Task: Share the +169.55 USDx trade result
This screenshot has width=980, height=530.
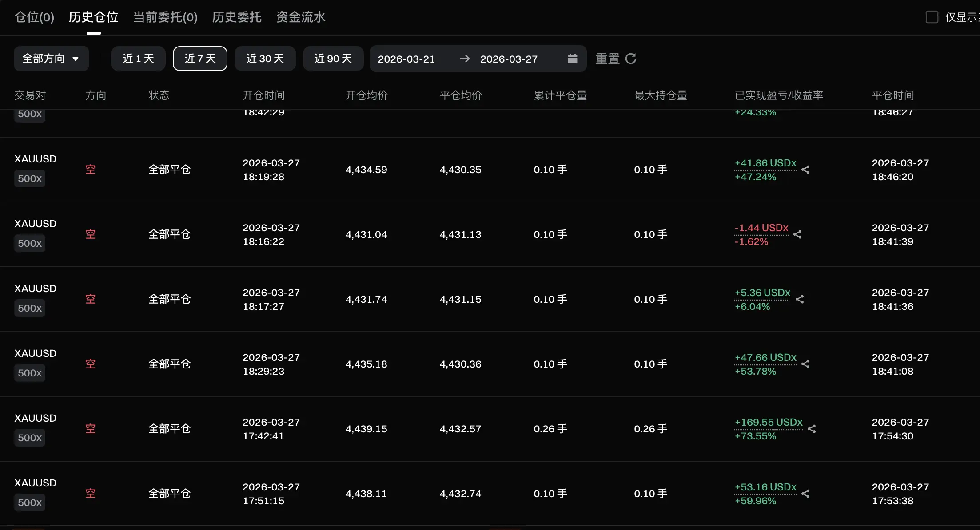Action: coord(812,429)
